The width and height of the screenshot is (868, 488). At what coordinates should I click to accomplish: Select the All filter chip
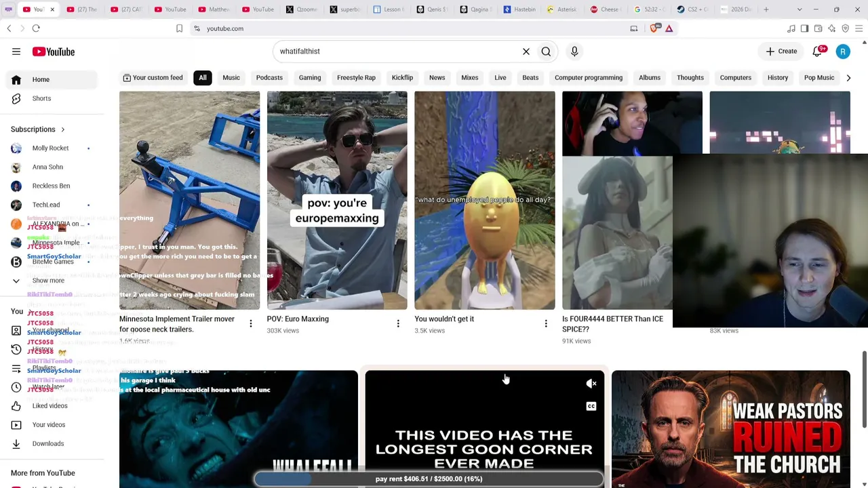point(203,78)
